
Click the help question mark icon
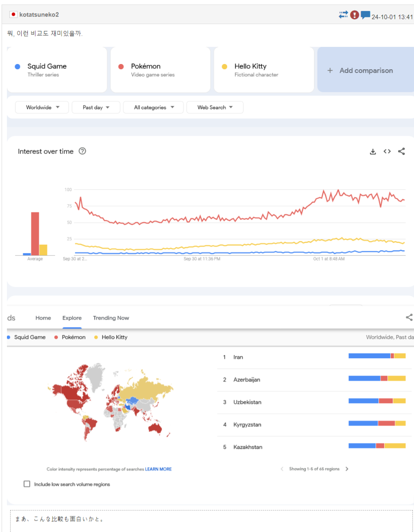pyautogui.click(x=82, y=151)
